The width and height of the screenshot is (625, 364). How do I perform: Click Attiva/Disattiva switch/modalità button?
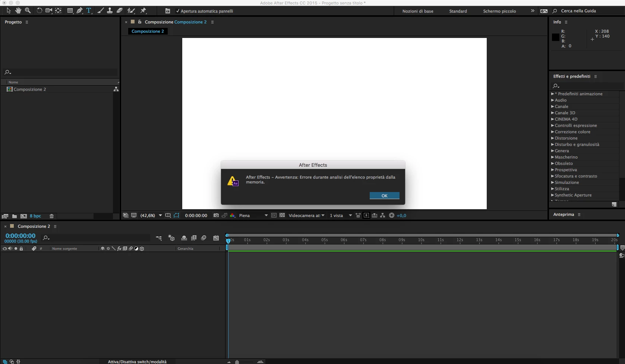[137, 362]
